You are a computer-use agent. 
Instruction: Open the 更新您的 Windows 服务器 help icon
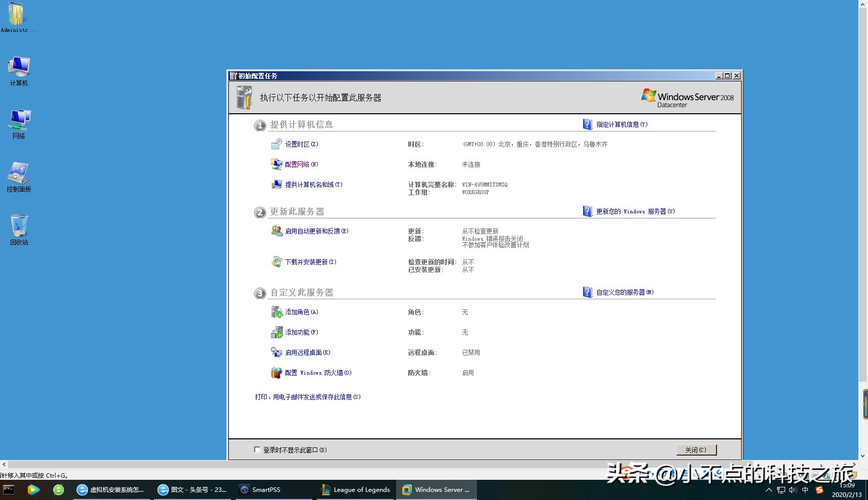[x=587, y=211]
